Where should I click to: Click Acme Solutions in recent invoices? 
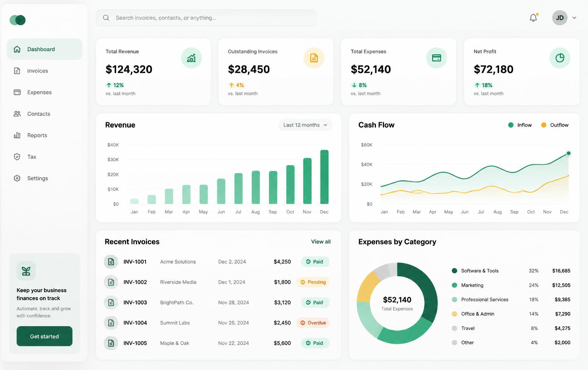coord(178,262)
